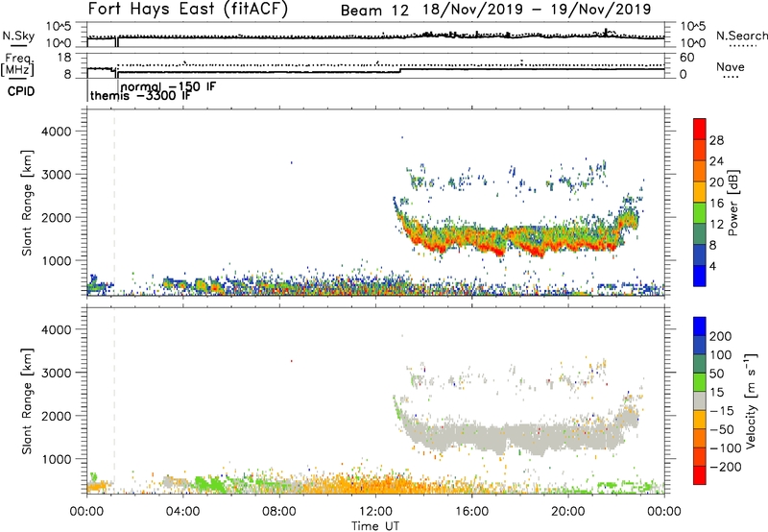Click the '100' velocity colorbar label
Viewport: 768px width, 532px height.
(x=720, y=355)
